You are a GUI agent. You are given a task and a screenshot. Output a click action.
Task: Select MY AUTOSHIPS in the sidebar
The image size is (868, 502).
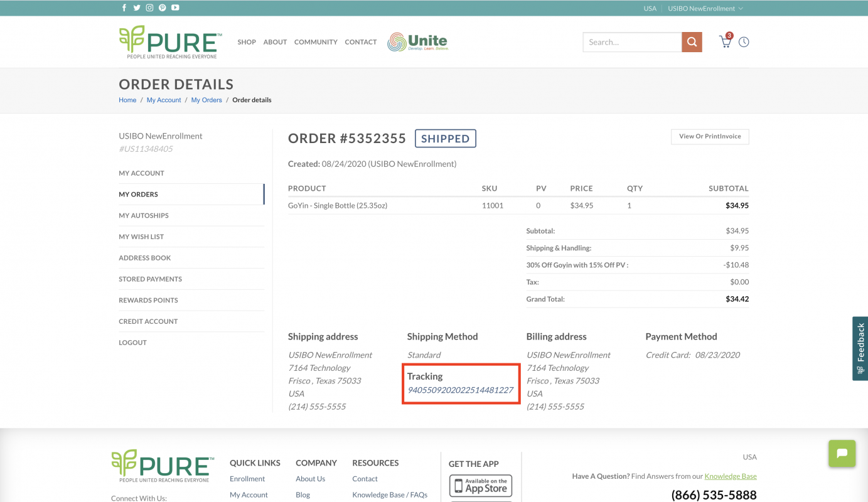[x=191, y=216]
